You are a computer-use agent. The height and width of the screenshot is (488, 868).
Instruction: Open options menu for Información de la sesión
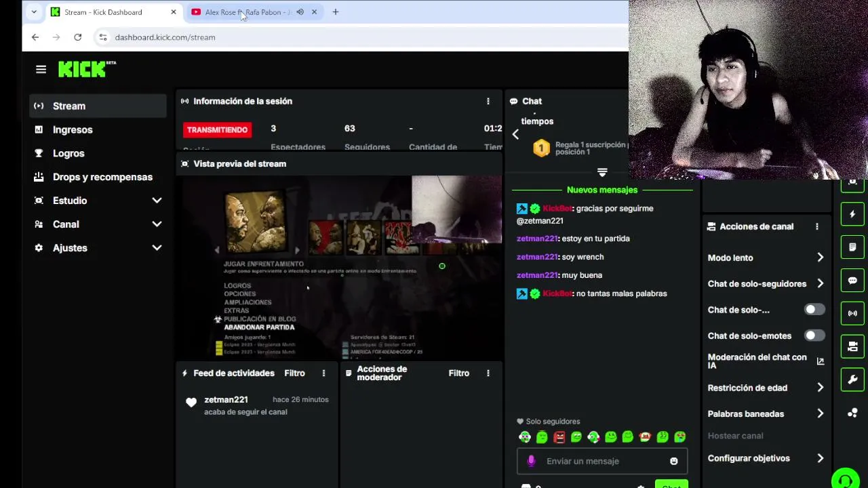(488, 101)
